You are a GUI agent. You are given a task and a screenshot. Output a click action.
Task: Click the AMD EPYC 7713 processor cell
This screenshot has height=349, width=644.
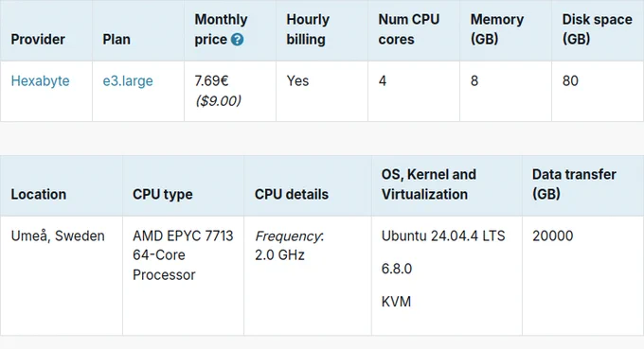coord(183,255)
